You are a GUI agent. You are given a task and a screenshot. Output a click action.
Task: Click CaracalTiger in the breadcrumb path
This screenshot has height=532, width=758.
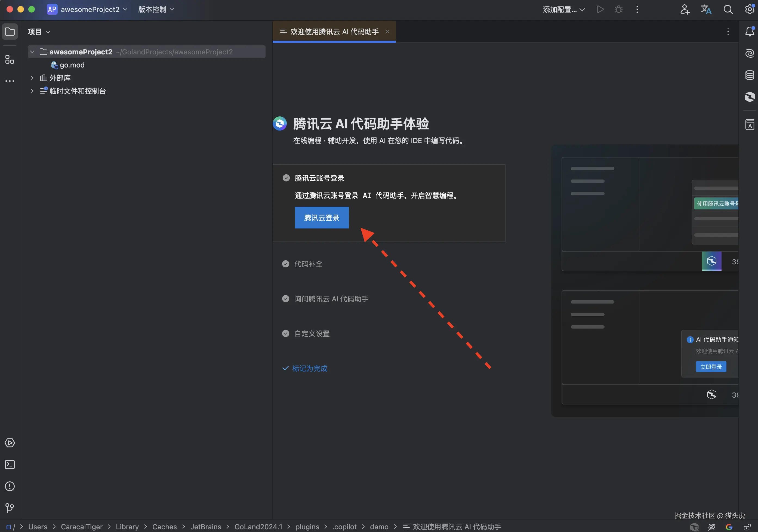click(82, 527)
